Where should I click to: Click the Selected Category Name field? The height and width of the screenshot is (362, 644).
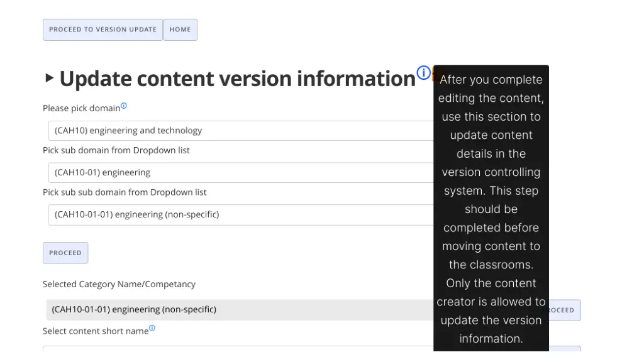coord(240,309)
